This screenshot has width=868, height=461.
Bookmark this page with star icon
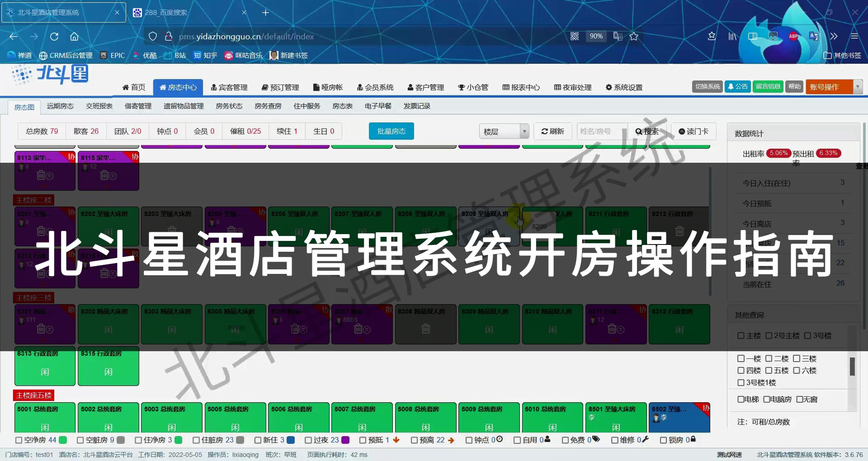click(634, 36)
